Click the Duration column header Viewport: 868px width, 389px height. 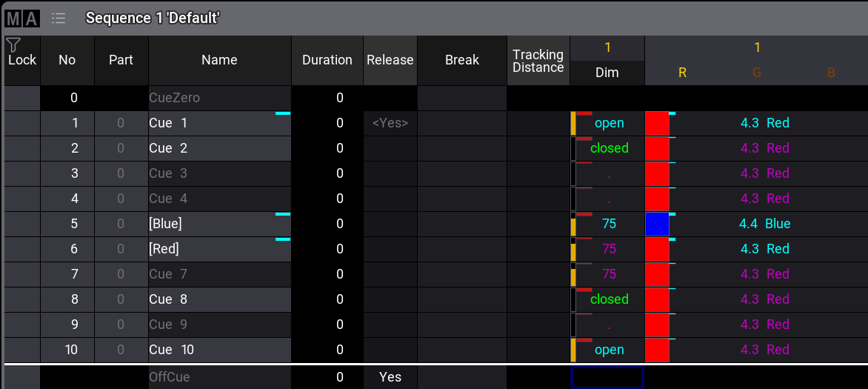(x=327, y=60)
